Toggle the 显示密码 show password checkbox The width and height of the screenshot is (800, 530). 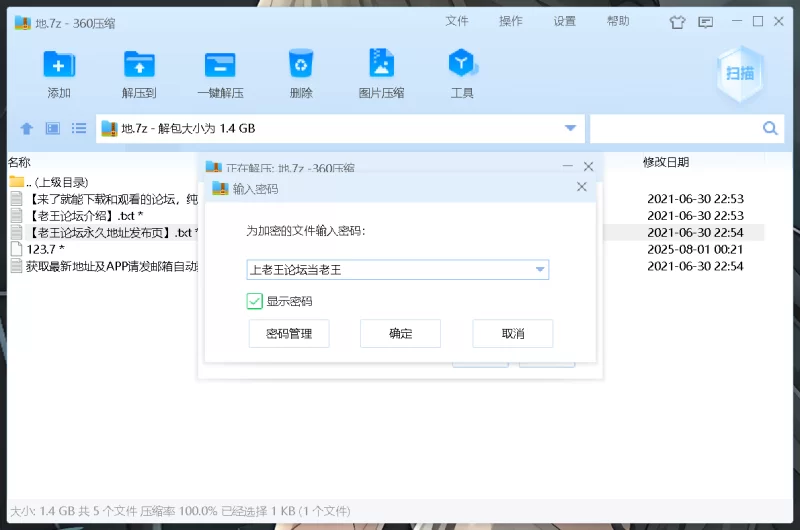pyautogui.click(x=254, y=301)
